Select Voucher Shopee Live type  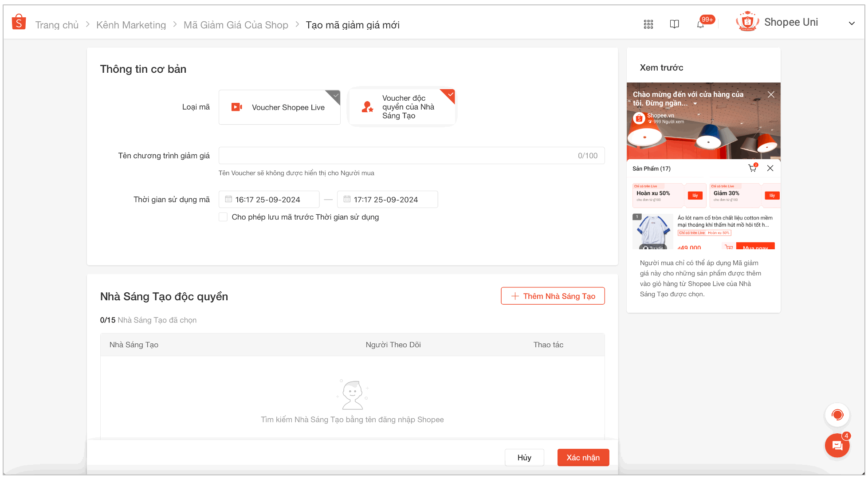(x=279, y=107)
